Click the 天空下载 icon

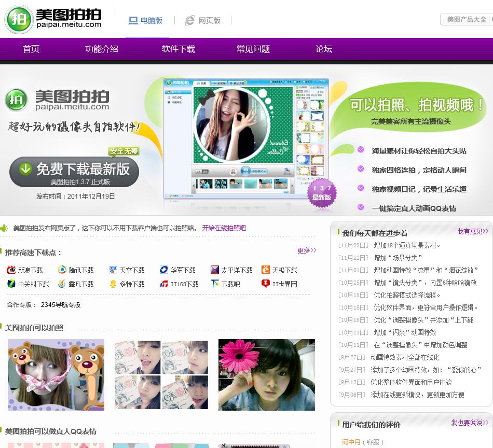point(113,270)
